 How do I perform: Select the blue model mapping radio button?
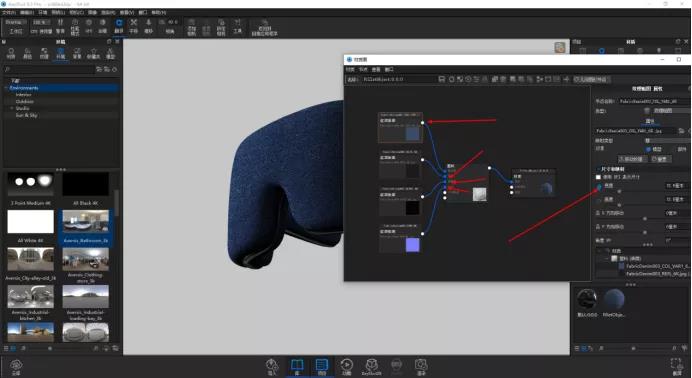click(x=648, y=150)
